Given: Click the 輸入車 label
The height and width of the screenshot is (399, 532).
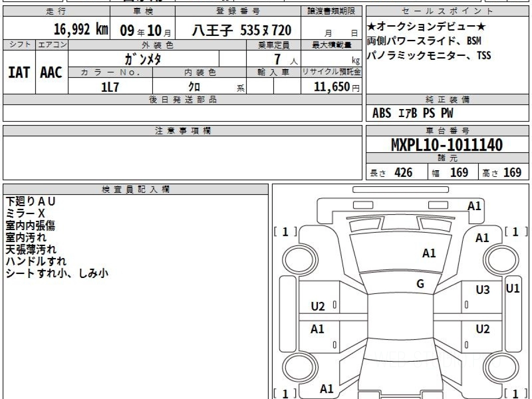Looking at the screenshot, I should tap(274, 72).
